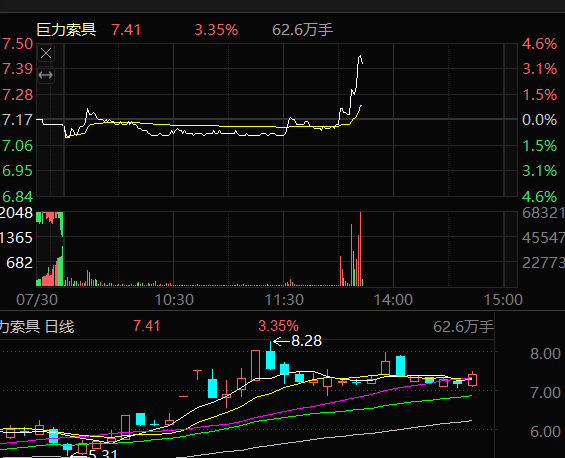Click the 7.06 price axis label

coord(17,146)
